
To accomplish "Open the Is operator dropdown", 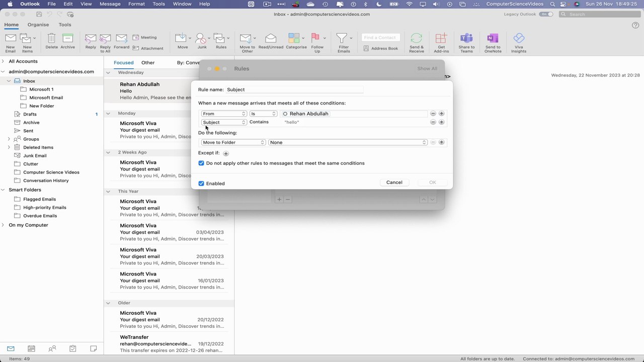I will coord(263,114).
